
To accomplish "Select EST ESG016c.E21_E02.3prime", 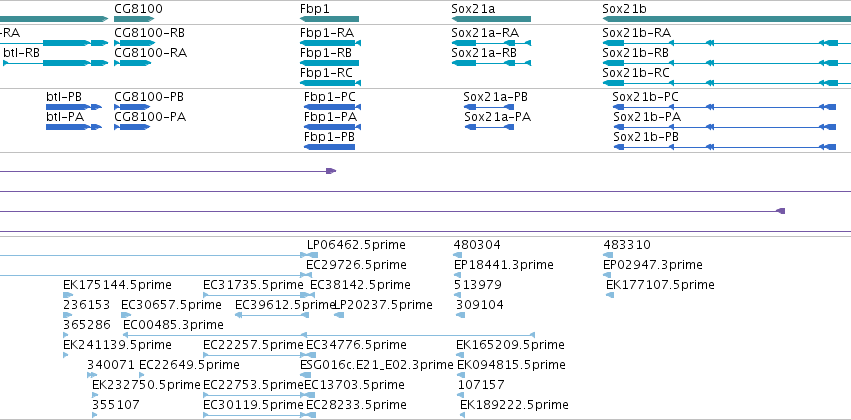I will coord(376,365).
